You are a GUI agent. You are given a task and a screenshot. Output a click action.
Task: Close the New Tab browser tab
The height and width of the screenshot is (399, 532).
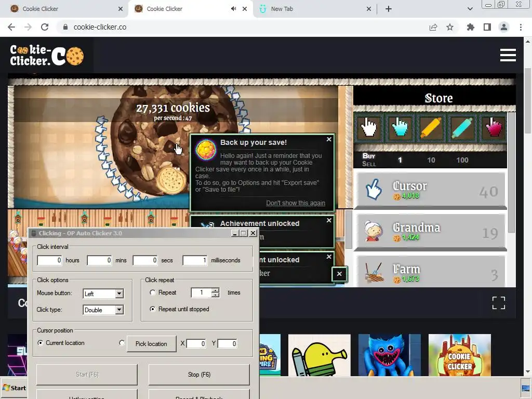(369, 9)
